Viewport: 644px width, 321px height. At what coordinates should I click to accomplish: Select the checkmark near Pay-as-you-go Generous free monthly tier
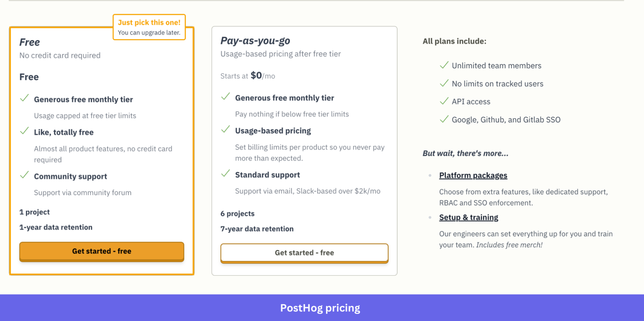click(225, 97)
